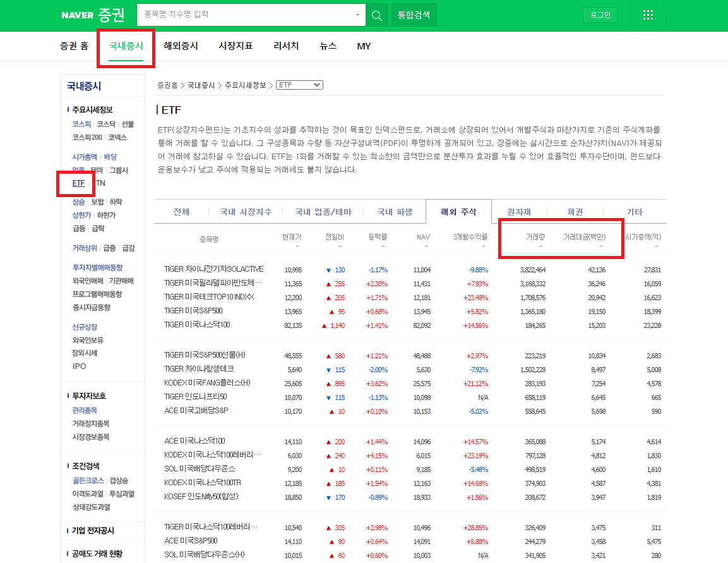
Task: Open 프로그램매매동향 in the sidebar
Action: click(x=97, y=294)
